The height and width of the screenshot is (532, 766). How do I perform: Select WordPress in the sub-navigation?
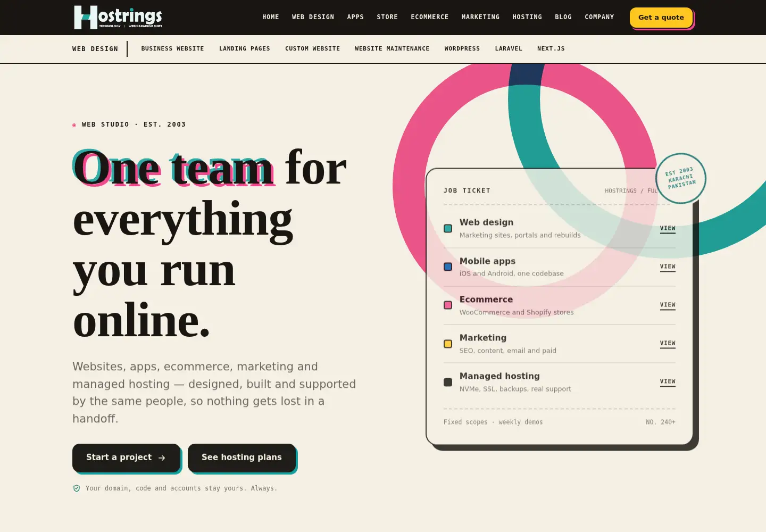(x=462, y=48)
